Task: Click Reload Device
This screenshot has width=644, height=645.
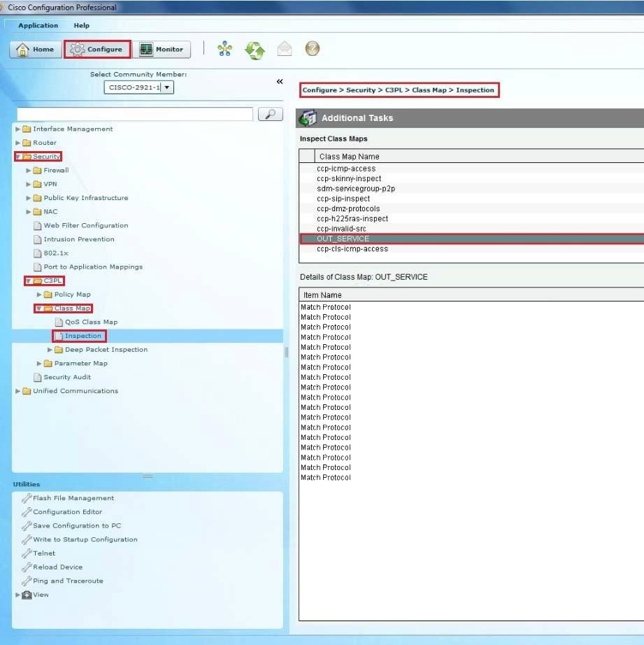Action: click(57, 567)
